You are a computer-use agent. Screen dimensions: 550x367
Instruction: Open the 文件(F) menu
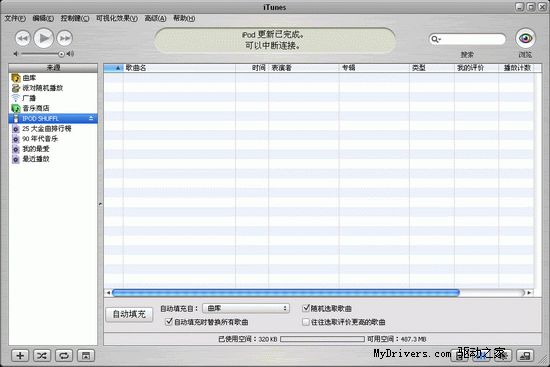tap(15, 18)
